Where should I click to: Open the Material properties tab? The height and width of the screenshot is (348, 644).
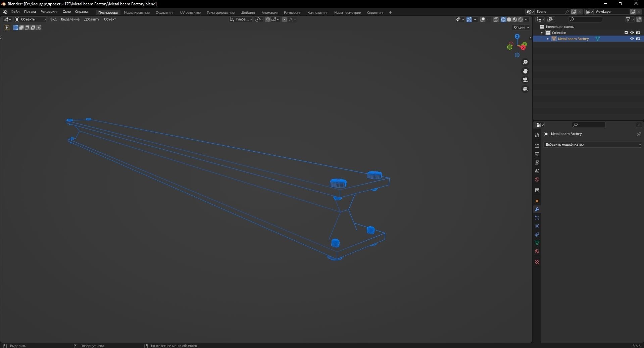(537, 251)
